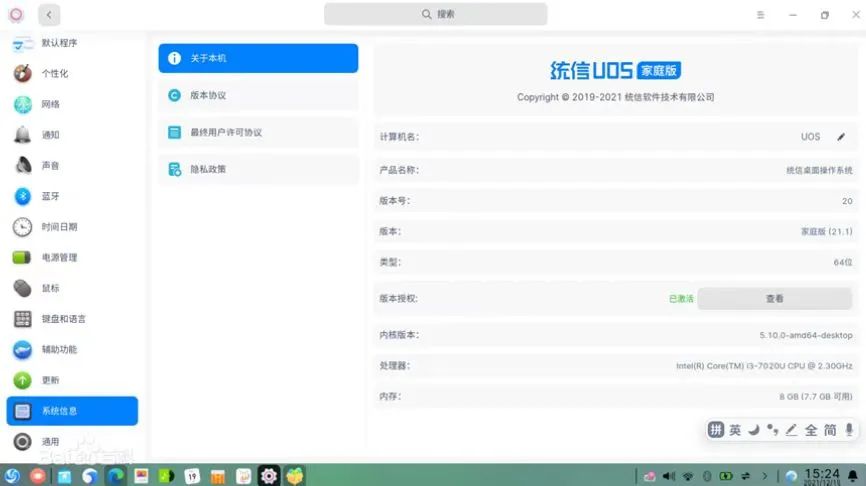Open 键盘和语言 keyboard and language settings
866x486 pixels.
tap(72, 319)
